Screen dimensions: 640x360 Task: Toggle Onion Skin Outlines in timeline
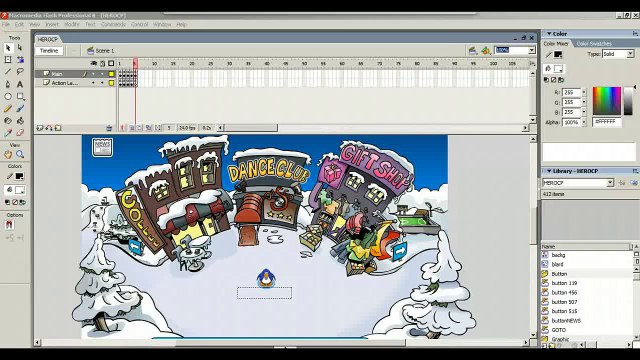click(140, 128)
